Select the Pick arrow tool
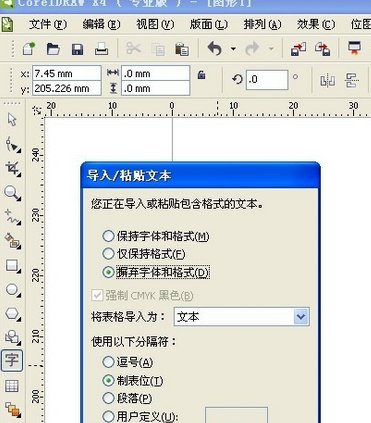This screenshot has width=371, height=423. click(12, 120)
